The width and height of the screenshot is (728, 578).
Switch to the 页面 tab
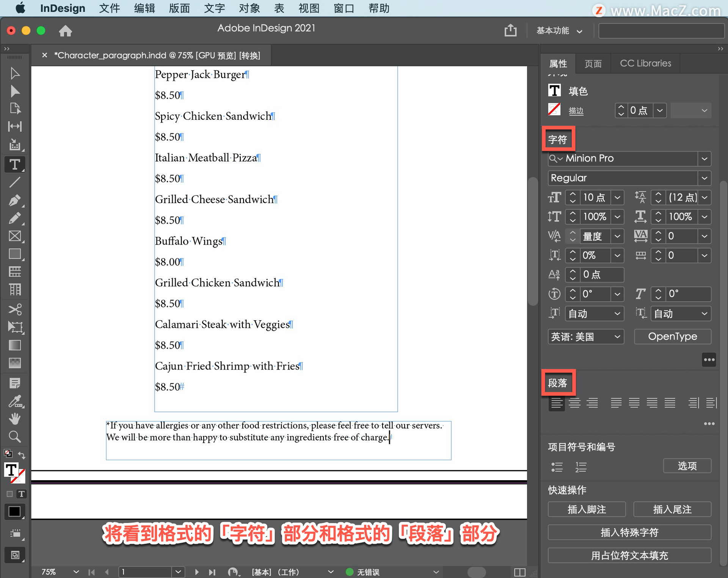click(x=593, y=63)
